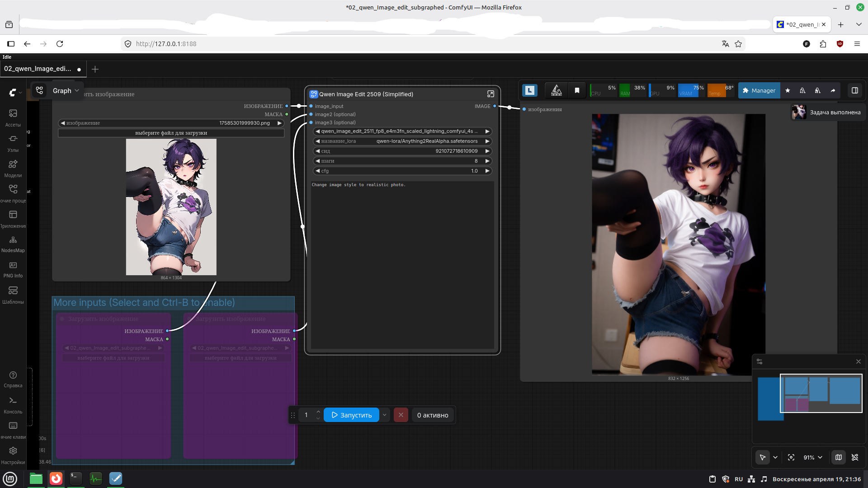Click the first model unload icon after star
The width and height of the screenshot is (868, 488).
click(802, 90)
